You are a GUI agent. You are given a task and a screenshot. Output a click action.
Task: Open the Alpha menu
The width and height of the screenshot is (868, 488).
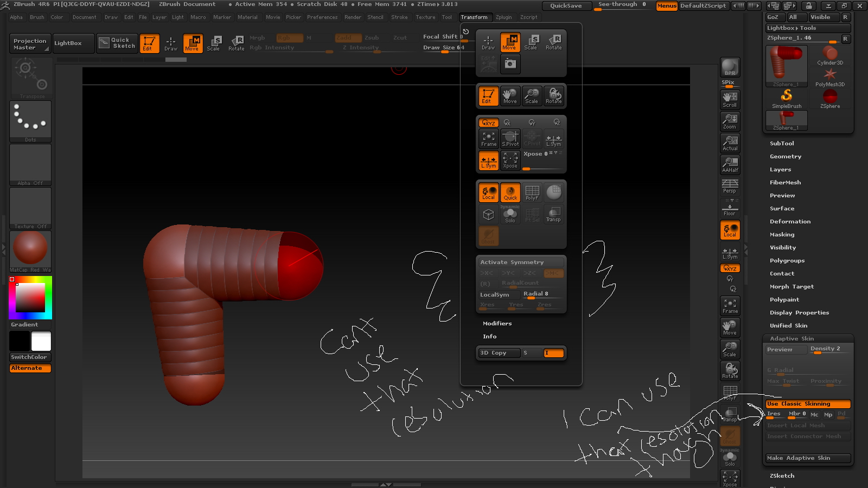(16, 17)
